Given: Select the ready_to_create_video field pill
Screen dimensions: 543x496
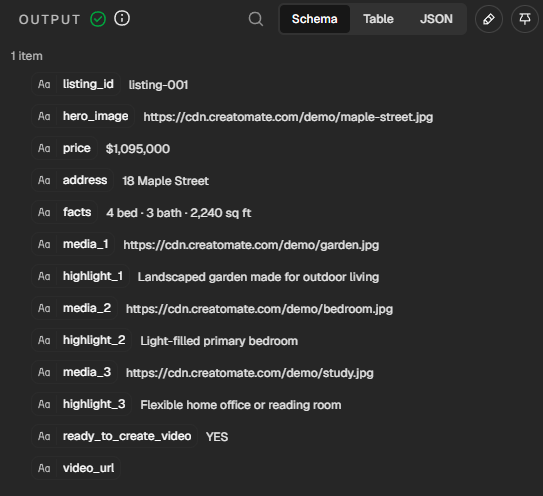Looking at the screenshot, I should pos(115,436).
